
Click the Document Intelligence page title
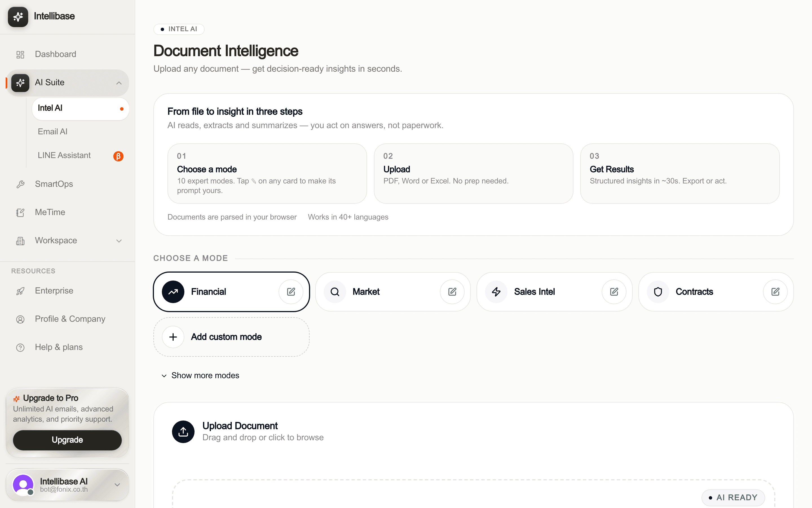[x=226, y=51]
